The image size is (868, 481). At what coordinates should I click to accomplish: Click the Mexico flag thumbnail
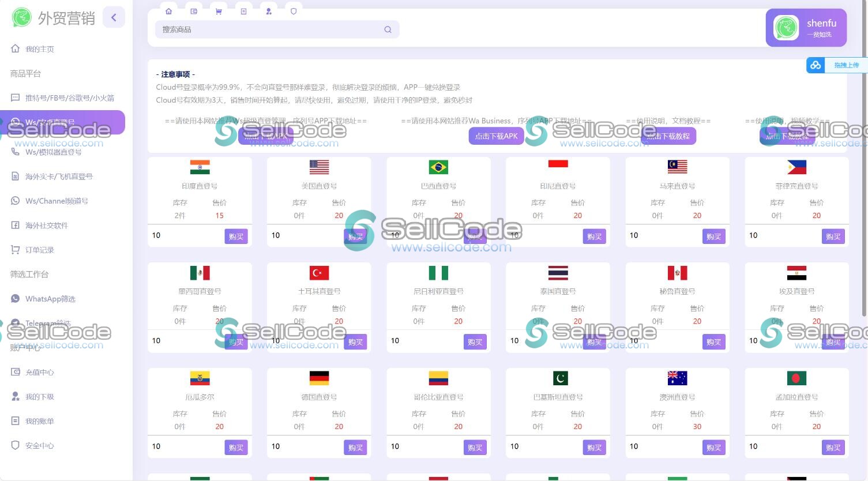click(200, 273)
